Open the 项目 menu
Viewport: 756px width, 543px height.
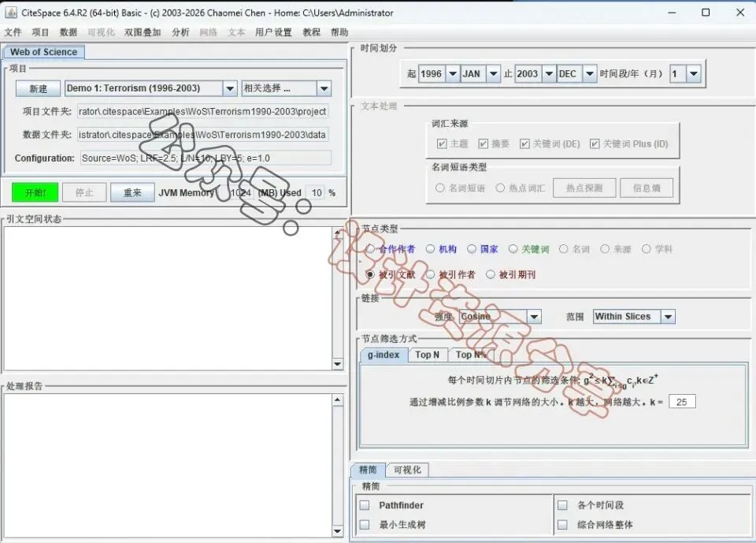(40, 32)
